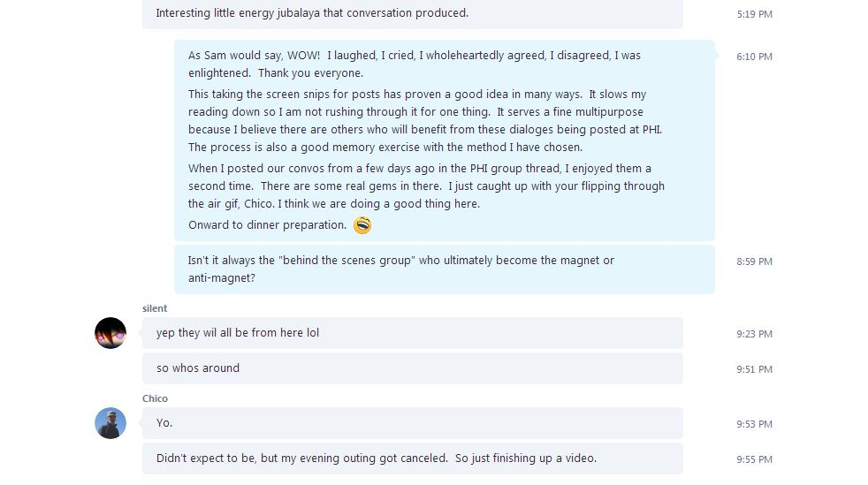
Task: Select the "yep they wil all be from here lol" message
Action: point(413,333)
